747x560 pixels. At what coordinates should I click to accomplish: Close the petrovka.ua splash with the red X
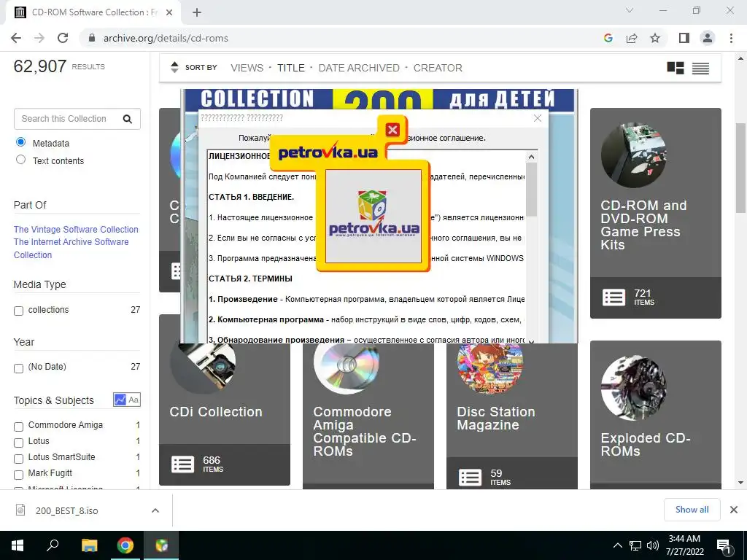point(392,130)
